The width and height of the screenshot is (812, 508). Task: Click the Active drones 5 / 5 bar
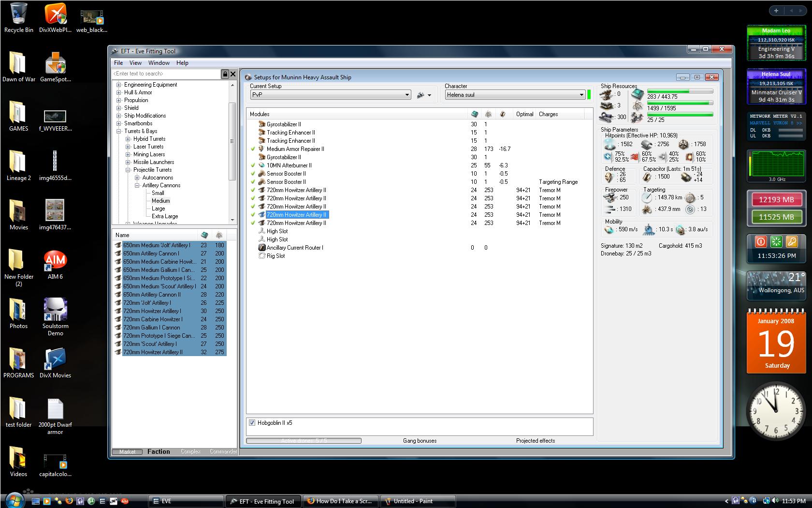click(304, 441)
